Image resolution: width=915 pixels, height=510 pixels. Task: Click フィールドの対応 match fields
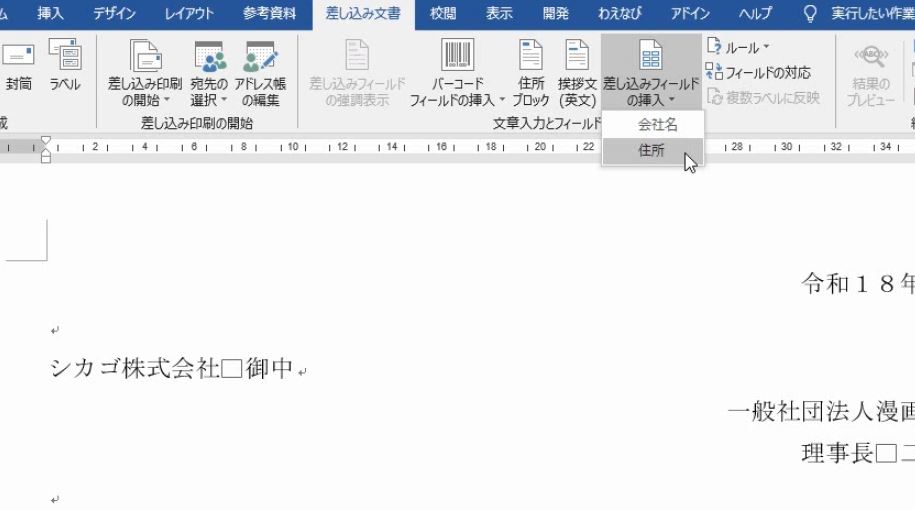tap(758, 72)
